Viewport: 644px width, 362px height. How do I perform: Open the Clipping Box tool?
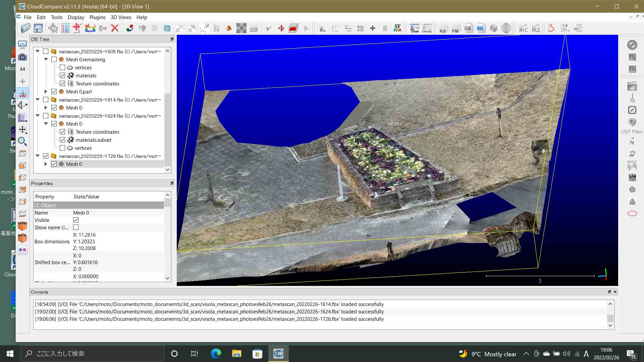click(293, 28)
